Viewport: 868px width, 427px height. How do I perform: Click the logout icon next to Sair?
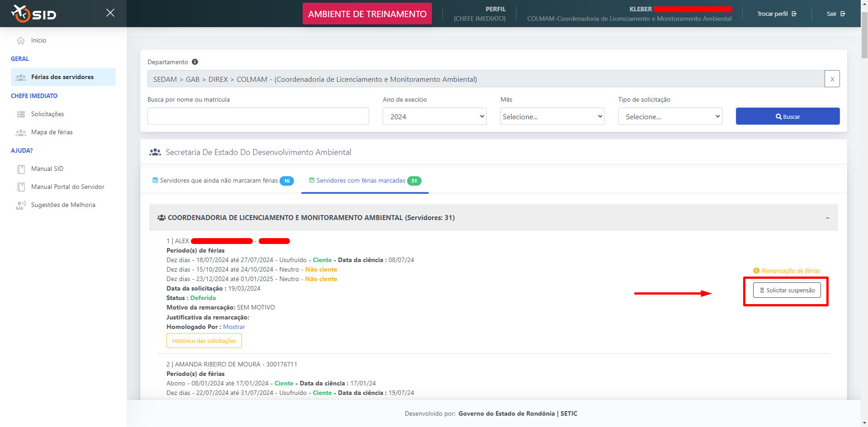[843, 14]
